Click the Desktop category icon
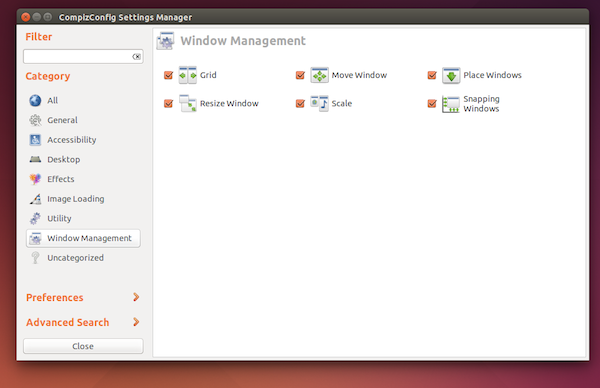 35,159
